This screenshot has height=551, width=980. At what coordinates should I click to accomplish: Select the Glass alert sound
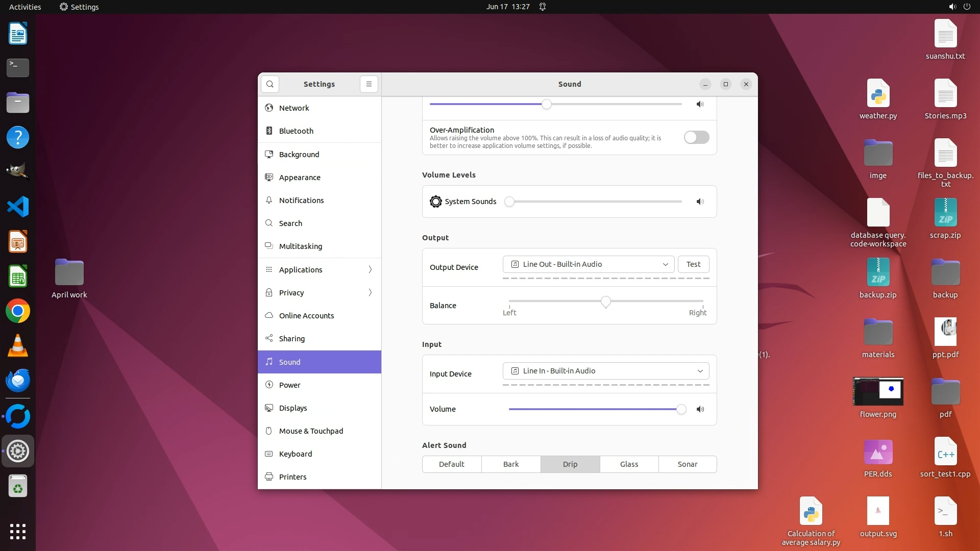point(629,464)
